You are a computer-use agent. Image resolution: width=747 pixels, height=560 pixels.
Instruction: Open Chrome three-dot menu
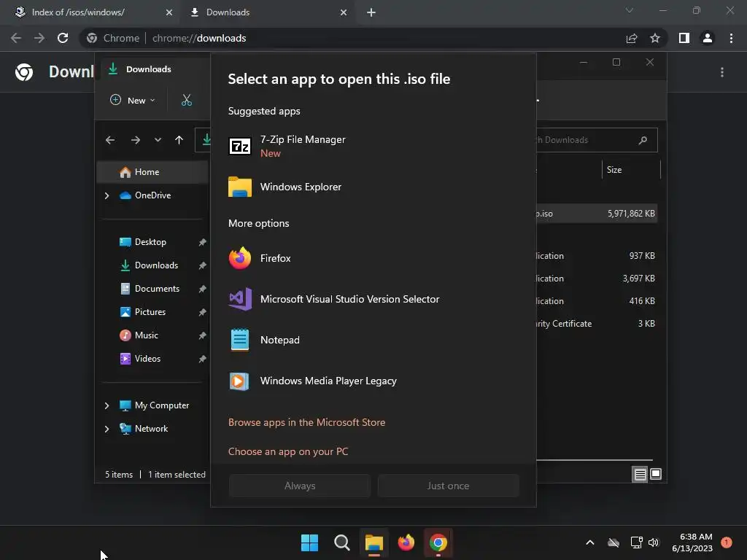(731, 38)
